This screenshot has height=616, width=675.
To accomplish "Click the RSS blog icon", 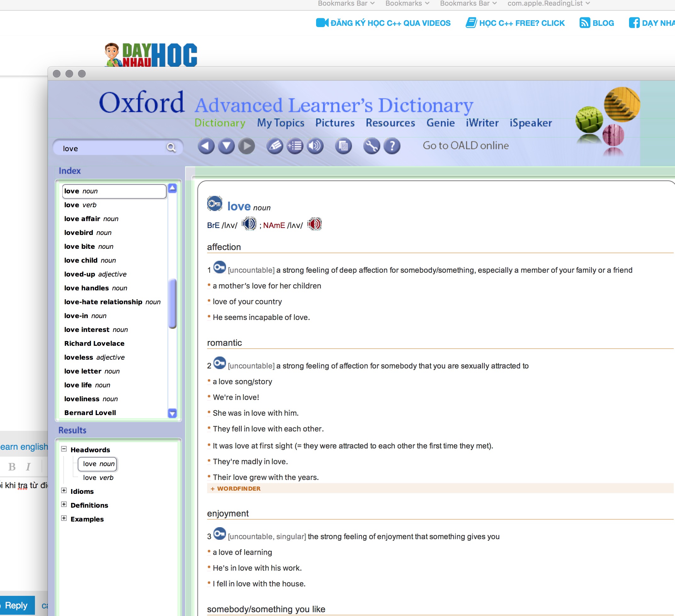I will (585, 23).
